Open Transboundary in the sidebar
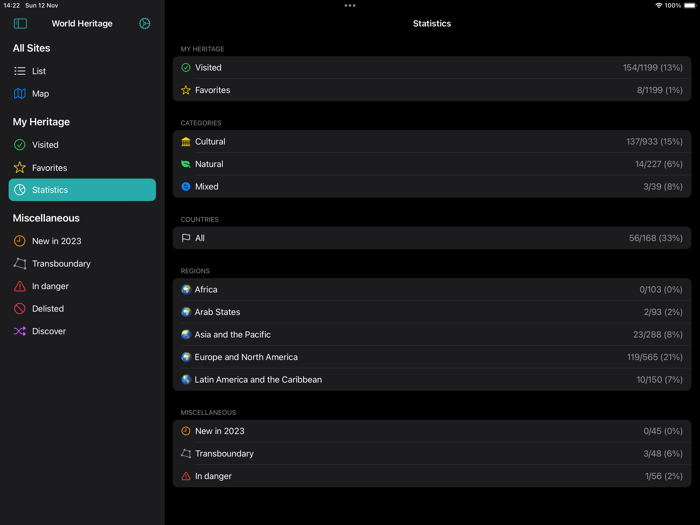The width and height of the screenshot is (700, 525). [82, 263]
